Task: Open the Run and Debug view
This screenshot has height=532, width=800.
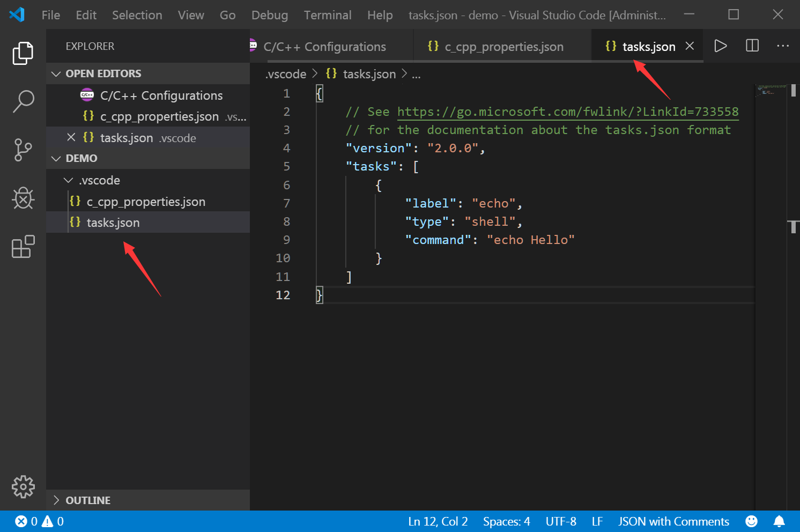Action: [x=23, y=198]
